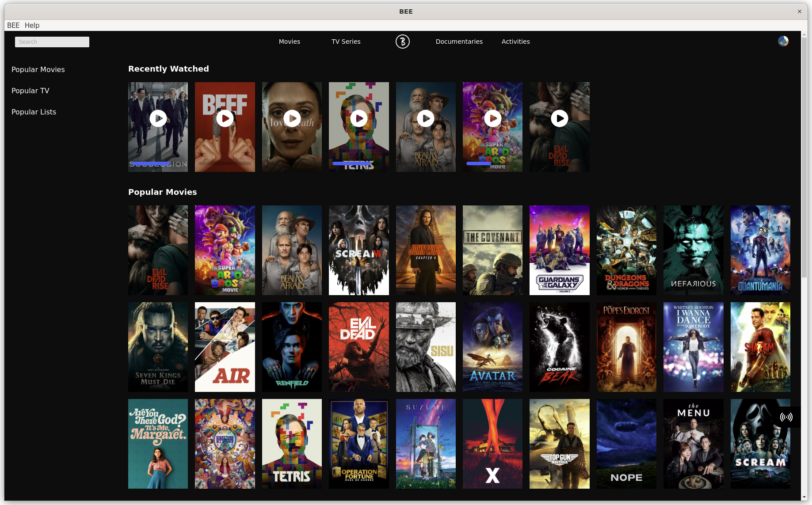Open John Wick Chapter 4 poster
The height and width of the screenshot is (505, 812).
pyautogui.click(x=426, y=250)
